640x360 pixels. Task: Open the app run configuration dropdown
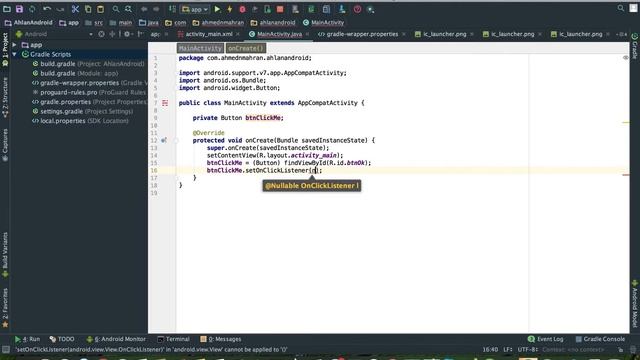click(x=195, y=9)
